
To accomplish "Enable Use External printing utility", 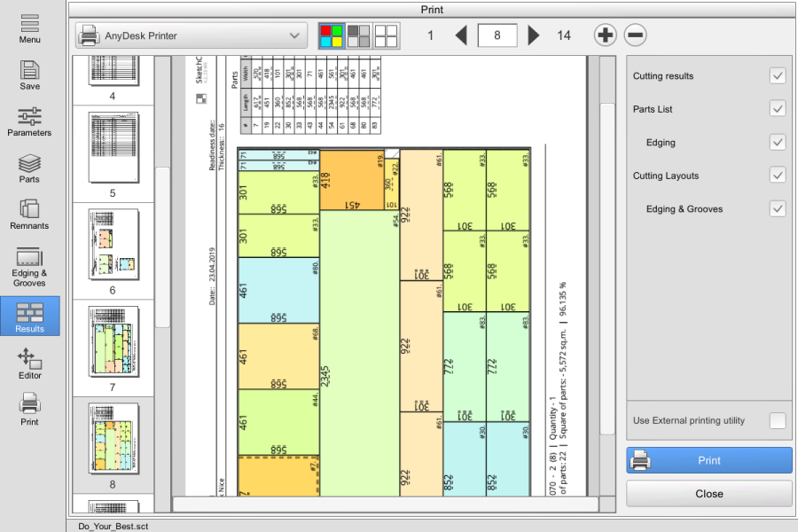I will [778, 420].
